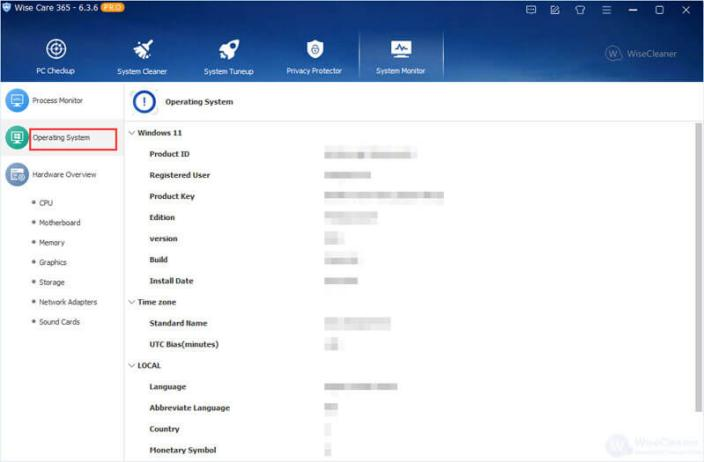Open the hamburger menu icon

pyautogui.click(x=607, y=10)
